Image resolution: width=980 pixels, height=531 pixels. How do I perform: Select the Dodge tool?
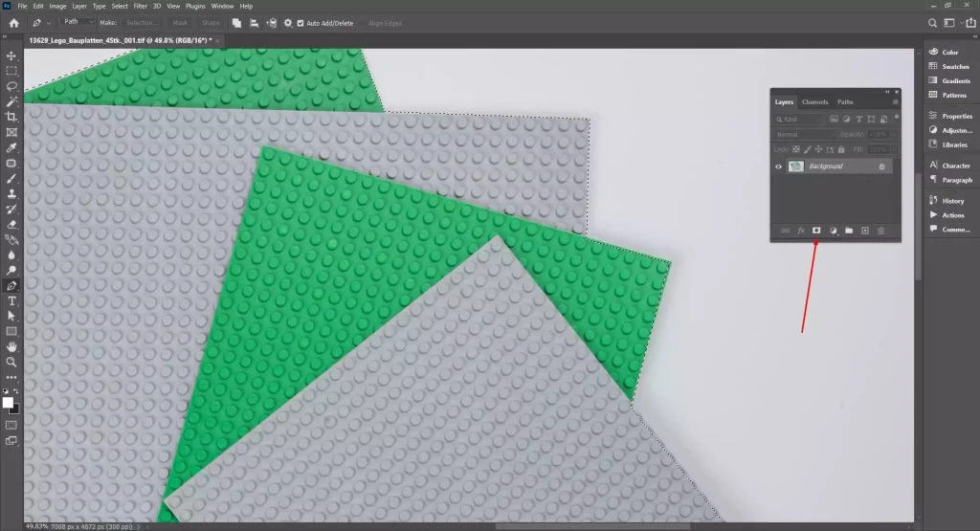click(x=11, y=270)
